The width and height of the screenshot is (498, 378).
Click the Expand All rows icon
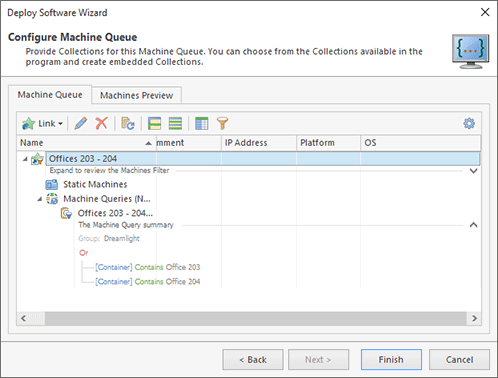coord(154,123)
